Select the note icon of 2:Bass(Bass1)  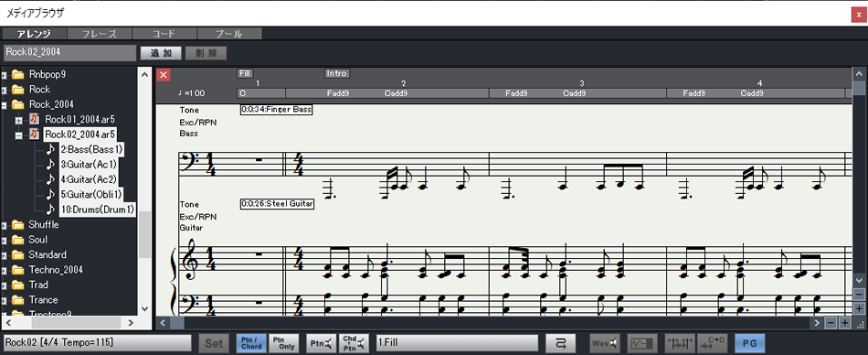pos(51,149)
